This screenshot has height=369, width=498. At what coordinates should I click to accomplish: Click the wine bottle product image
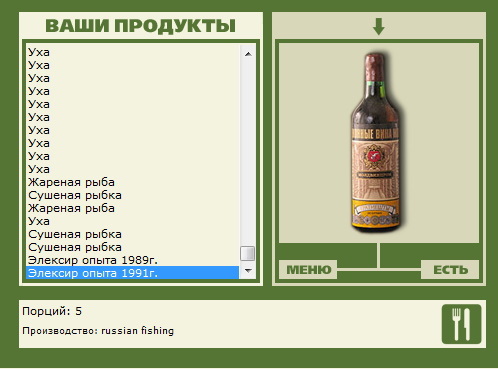(376, 143)
